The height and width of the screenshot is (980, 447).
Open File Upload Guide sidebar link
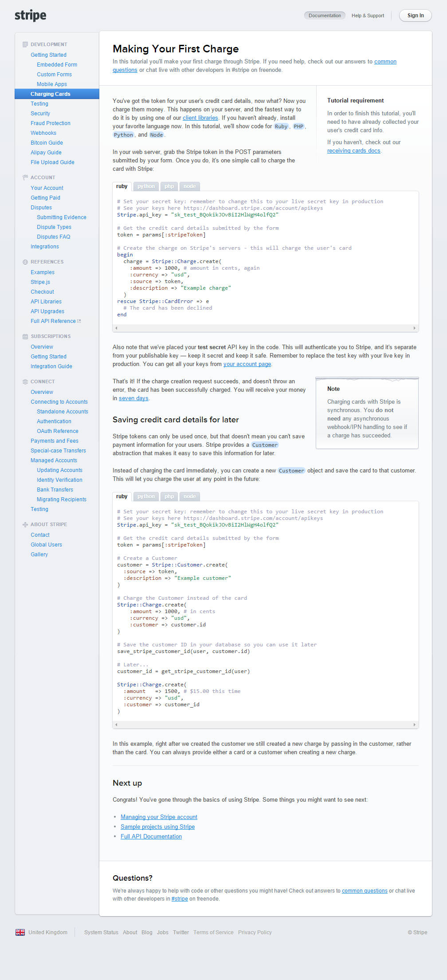[52, 162]
